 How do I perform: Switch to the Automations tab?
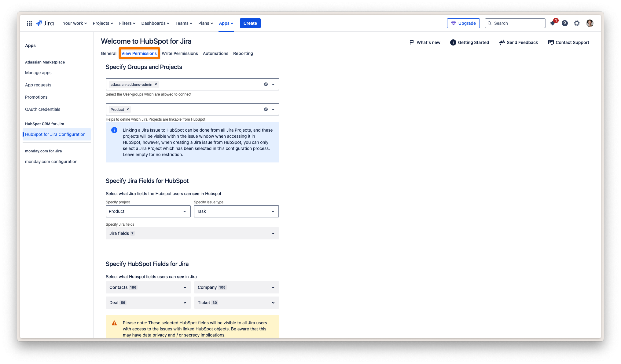215,53
